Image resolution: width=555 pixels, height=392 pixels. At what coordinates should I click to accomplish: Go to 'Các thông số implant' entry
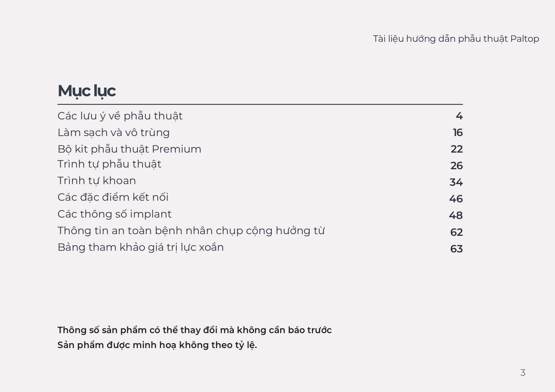coord(114,214)
